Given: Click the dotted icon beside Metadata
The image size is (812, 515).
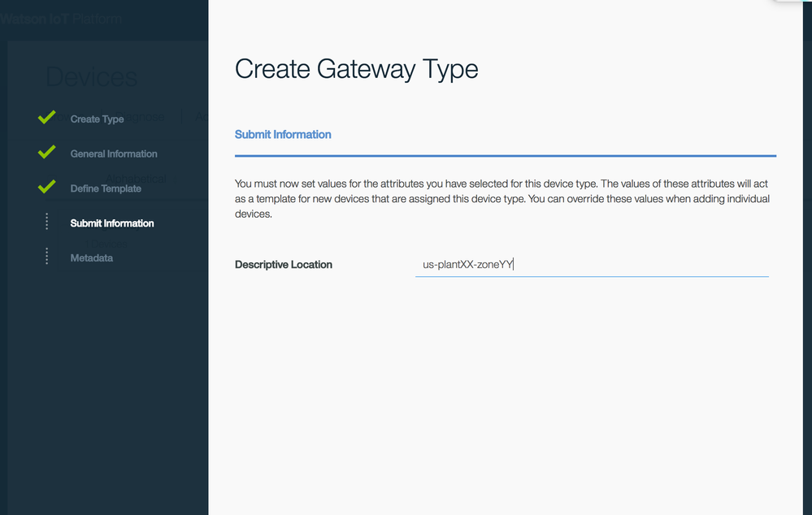Looking at the screenshot, I should pyautogui.click(x=46, y=257).
